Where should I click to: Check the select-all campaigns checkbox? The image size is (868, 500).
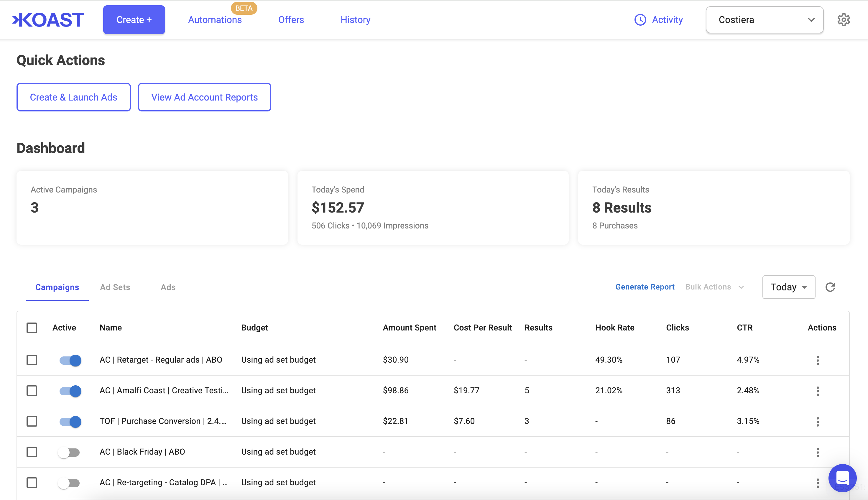click(32, 328)
